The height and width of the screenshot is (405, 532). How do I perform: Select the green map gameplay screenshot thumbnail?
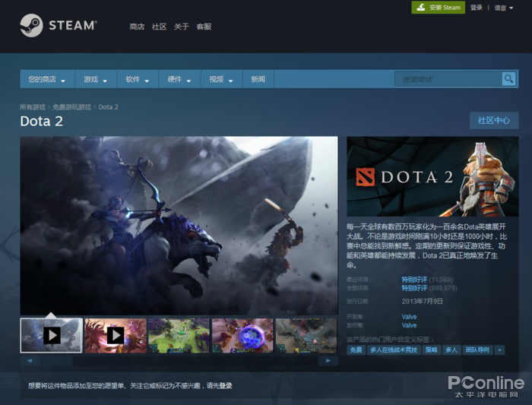point(179,335)
